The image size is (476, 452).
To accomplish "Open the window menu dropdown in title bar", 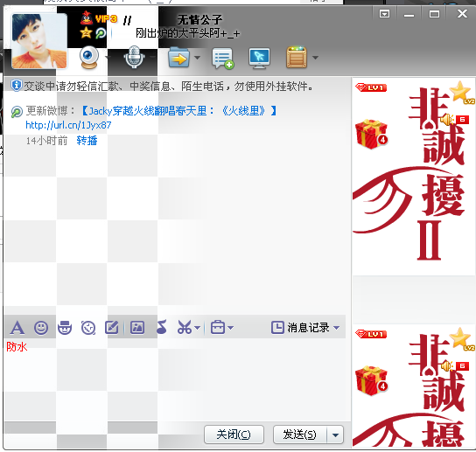I will pos(385,14).
